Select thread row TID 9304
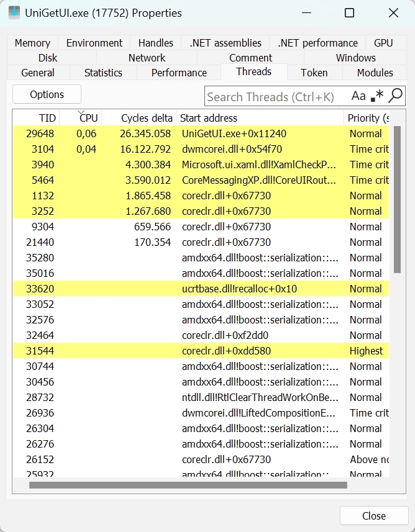Image resolution: width=415 pixels, height=532 pixels. coord(201,227)
